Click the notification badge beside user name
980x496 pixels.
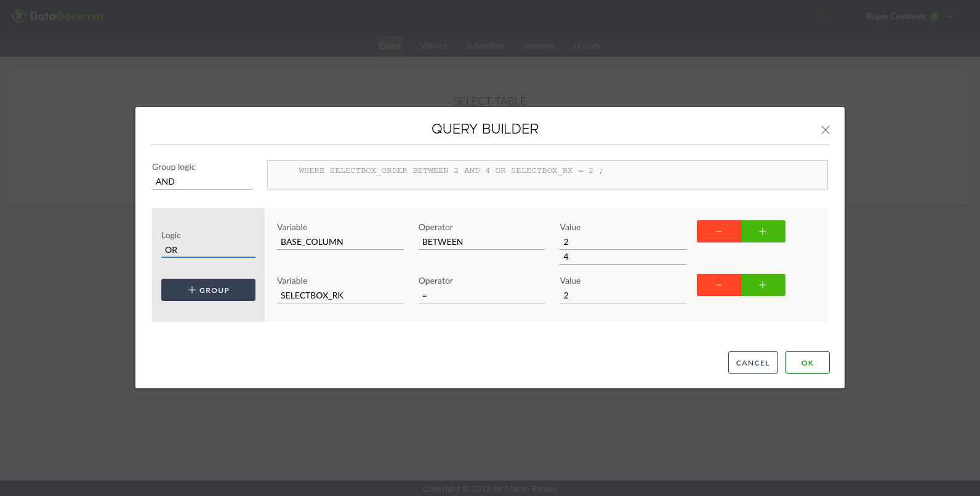coord(934,17)
